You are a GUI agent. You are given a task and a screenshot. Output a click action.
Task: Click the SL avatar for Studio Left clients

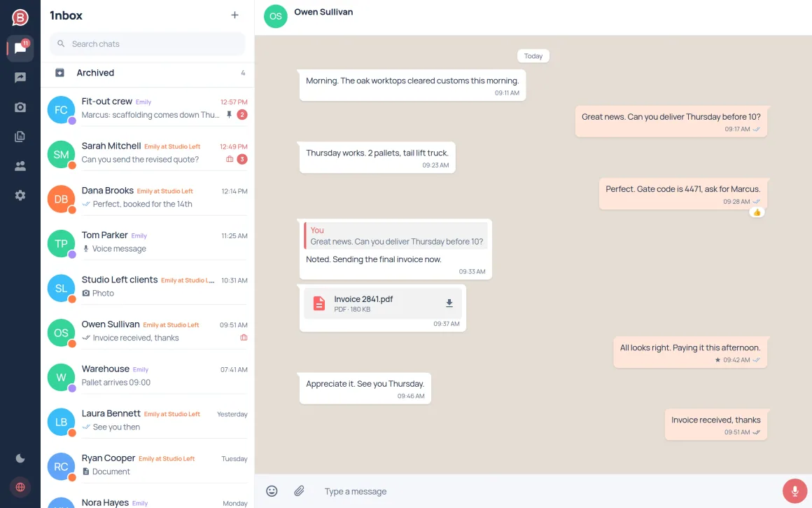pos(61,288)
